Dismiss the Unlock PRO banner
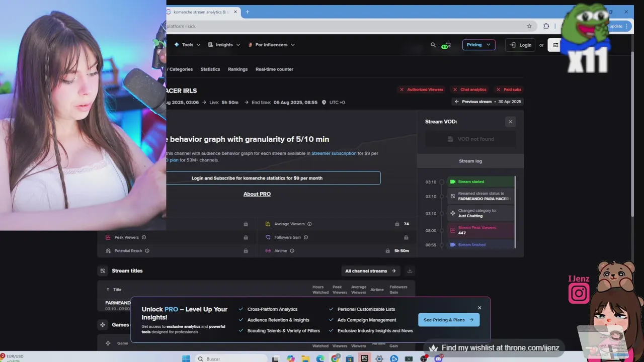This screenshot has height=362, width=644. (x=479, y=308)
